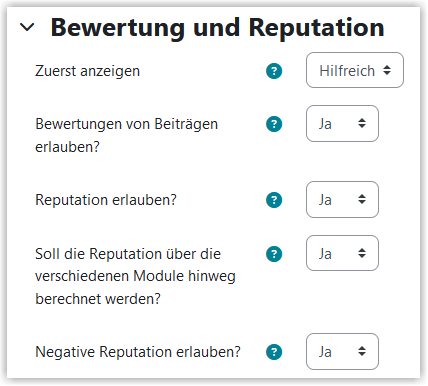Click the 'Reputation erlauben?' label text
The width and height of the screenshot is (428, 386).
click(x=106, y=200)
